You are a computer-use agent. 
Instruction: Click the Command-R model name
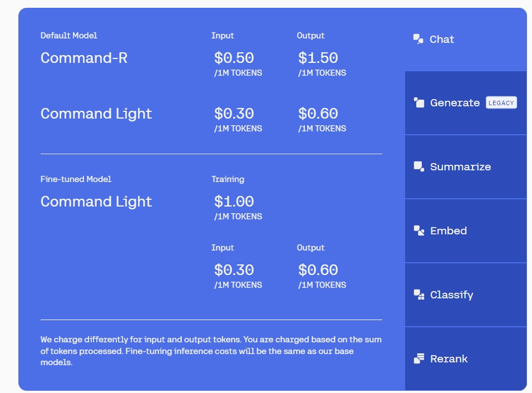pyautogui.click(x=84, y=58)
